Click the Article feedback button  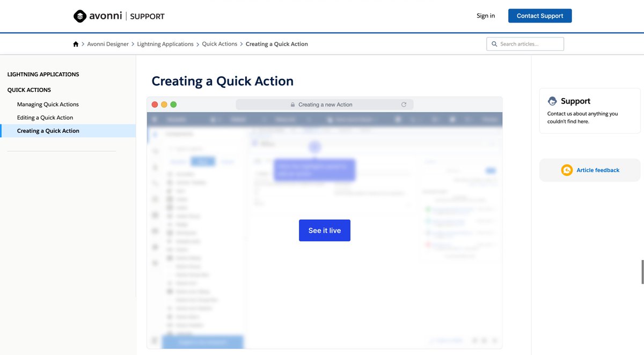[590, 170]
